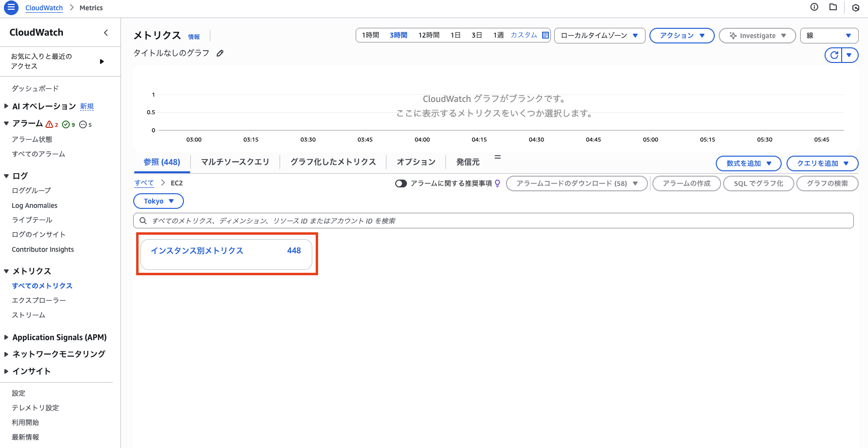Click the すべて breadcrumb link
The height and width of the screenshot is (448, 868).
(x=144, y=183)
